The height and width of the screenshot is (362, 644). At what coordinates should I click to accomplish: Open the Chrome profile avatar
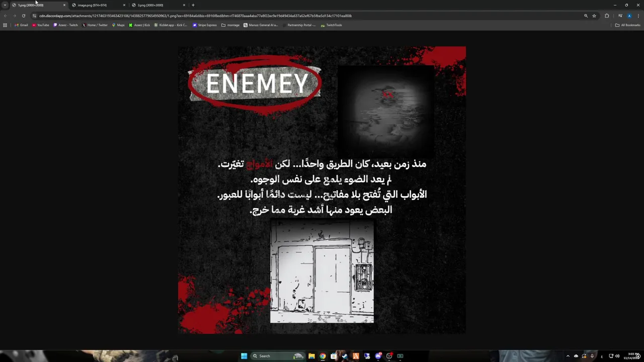click(629, 16)
